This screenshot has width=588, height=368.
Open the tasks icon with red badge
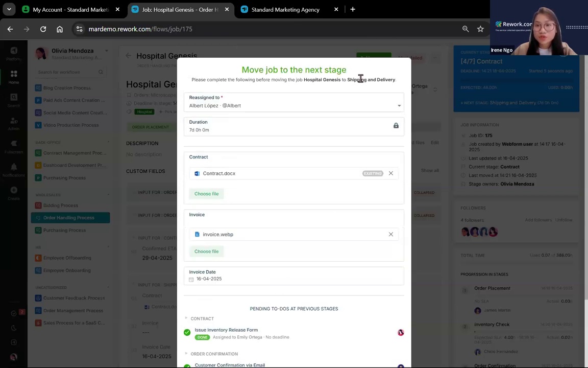tap(15, 313)
